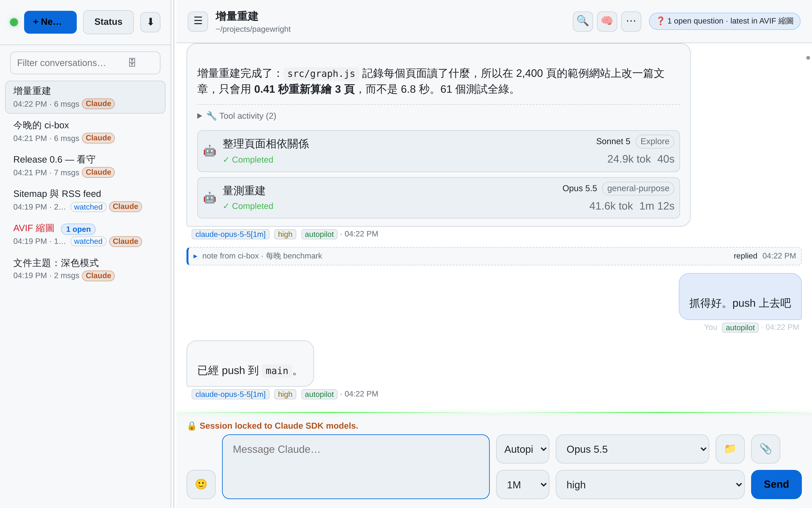Click the 抓得好。push 上去吧 user message
The image size is (812, 508).
[740, 297]
